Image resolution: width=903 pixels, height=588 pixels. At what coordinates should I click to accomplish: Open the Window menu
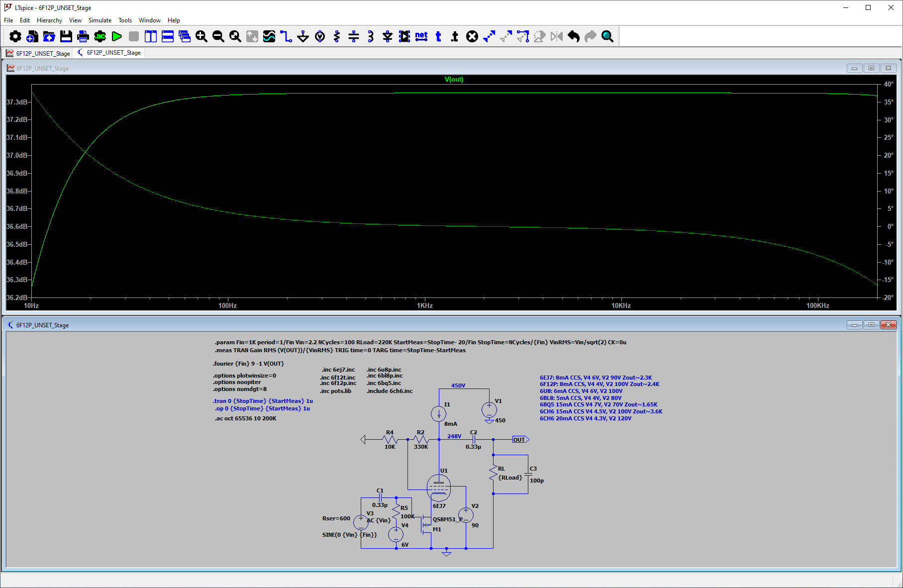click(150, 20)
